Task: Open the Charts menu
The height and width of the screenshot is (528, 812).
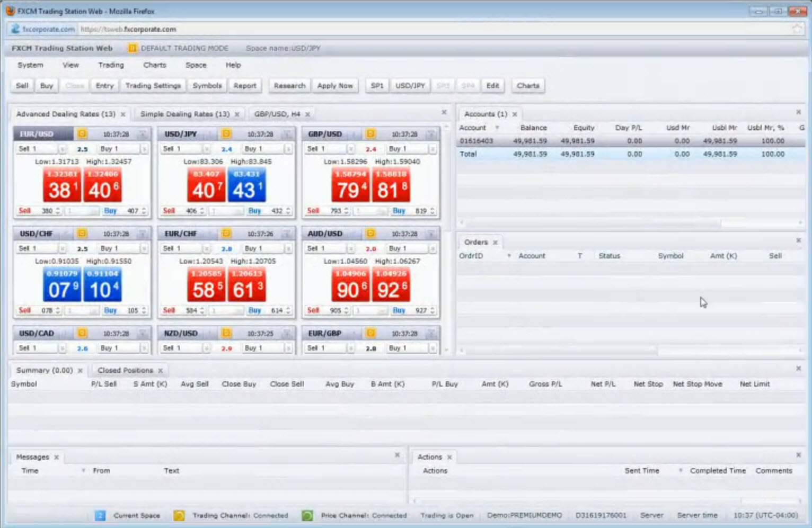Action: [155, 65]
